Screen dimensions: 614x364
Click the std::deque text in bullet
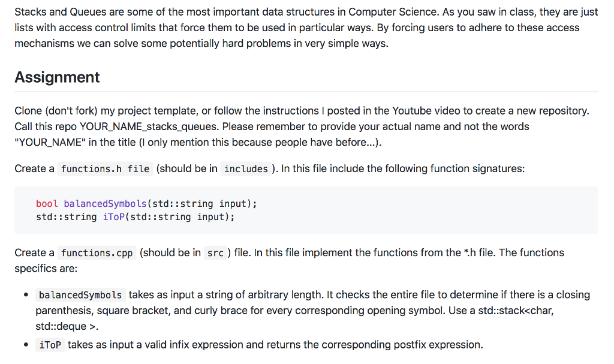(59, 327)
